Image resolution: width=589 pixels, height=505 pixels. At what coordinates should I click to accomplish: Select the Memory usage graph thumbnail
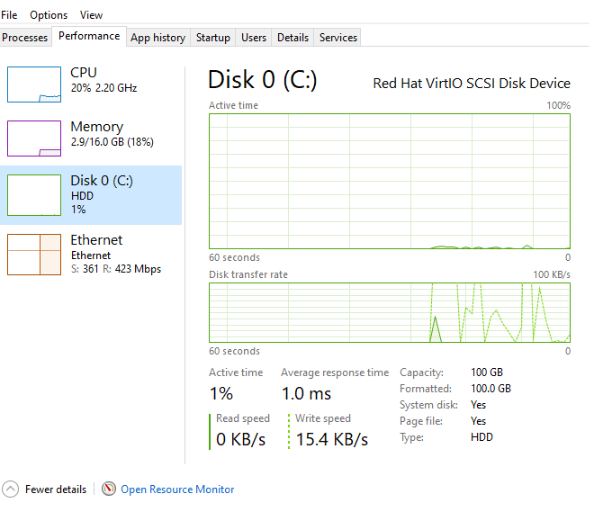click(34, 138)
